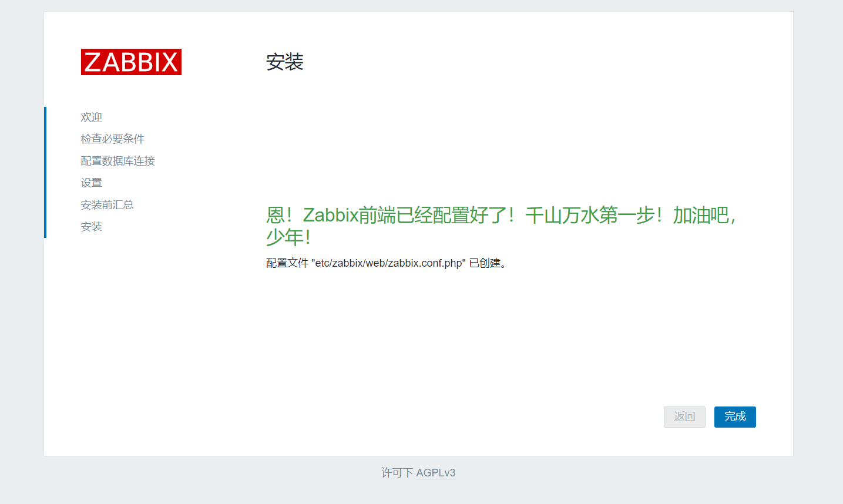The width and height of the screenshot is (843, 504).
Task: Click the 安装 page heading
Action: point(285,62)
